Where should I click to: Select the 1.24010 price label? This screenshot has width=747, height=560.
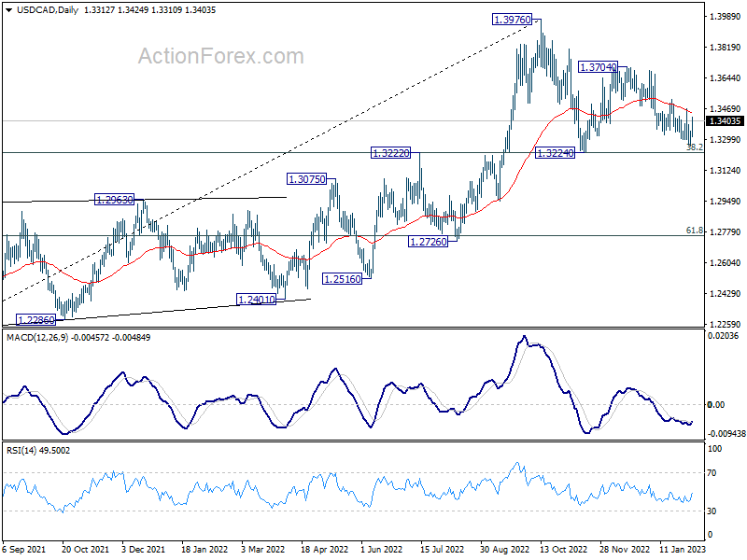(x=256, y=300)
